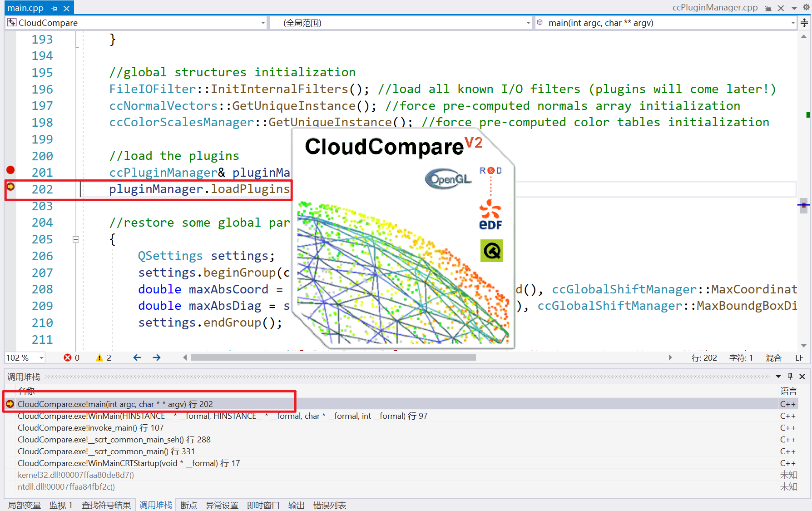Select the 调用堆栈 tab
Screen dimensions: 812x511
click(x=156, y=505)
